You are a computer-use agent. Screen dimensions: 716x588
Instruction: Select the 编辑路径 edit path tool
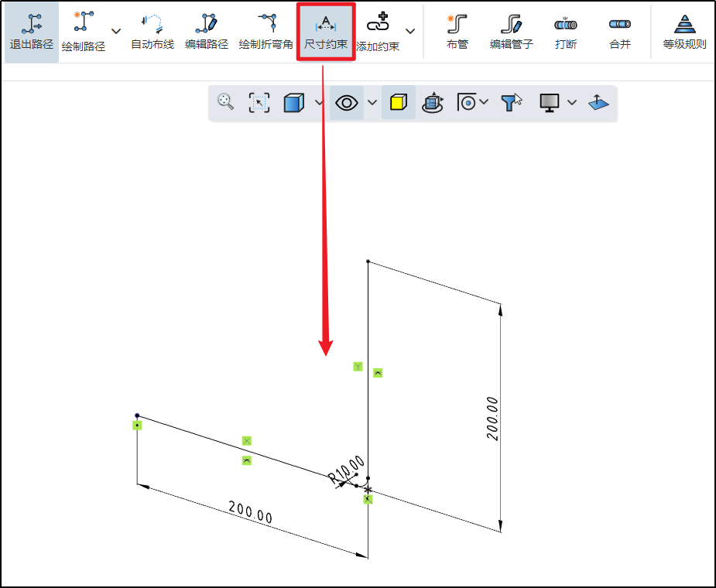click(x=207, y=31)
